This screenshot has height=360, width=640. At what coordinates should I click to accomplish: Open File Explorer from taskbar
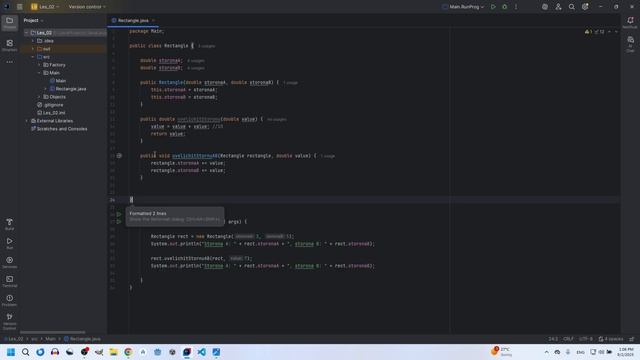pos(113,352)
